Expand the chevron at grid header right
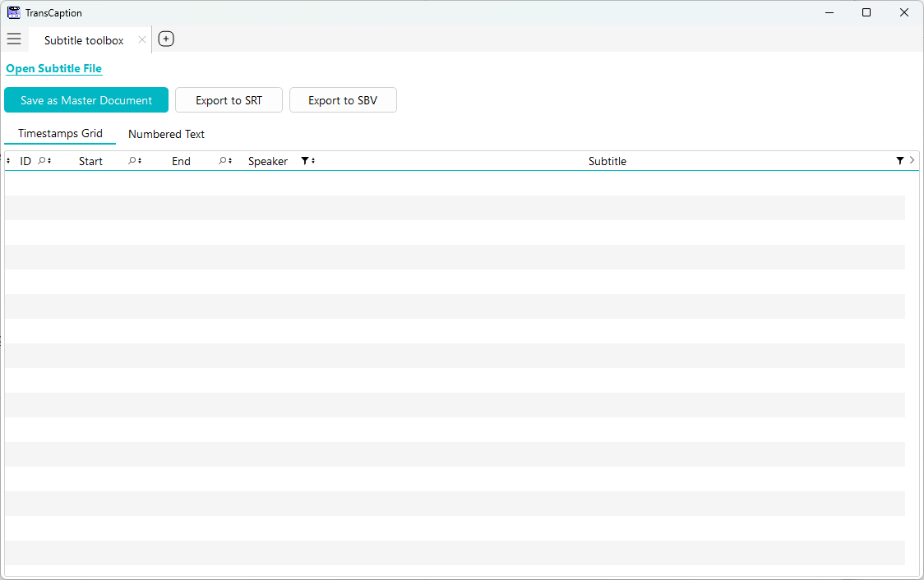This screenshot has height=580, width=924. [x=912, y=161]
